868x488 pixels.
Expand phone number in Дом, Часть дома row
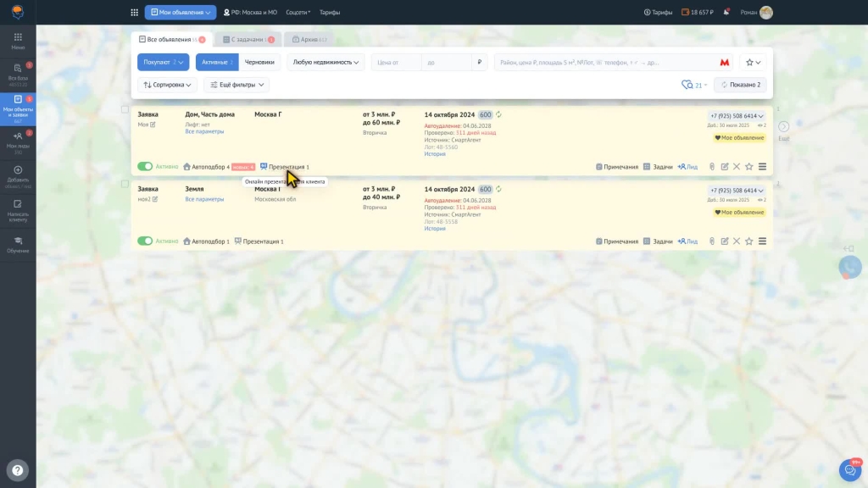coord(737,115)
